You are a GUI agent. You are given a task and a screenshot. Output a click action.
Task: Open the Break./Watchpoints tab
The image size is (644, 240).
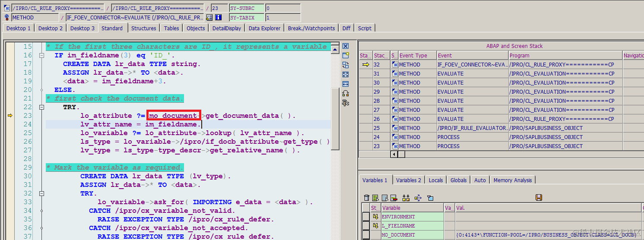(311, 28)
